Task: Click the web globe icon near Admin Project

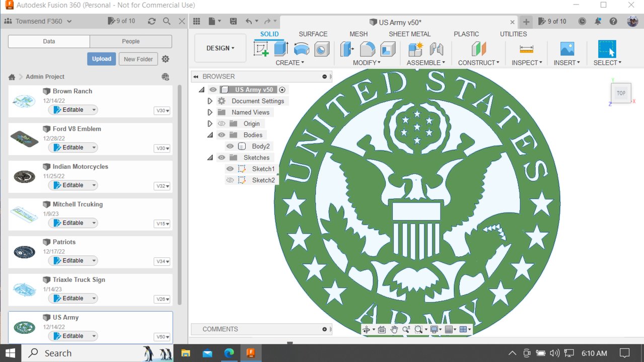Action: click(x=166, y=77)
